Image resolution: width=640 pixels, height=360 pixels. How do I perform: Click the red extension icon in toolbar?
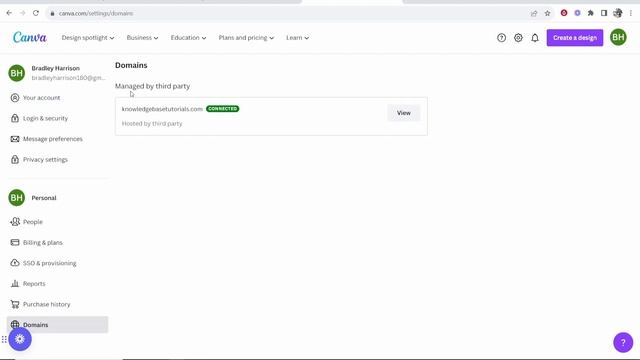(564, 13)
